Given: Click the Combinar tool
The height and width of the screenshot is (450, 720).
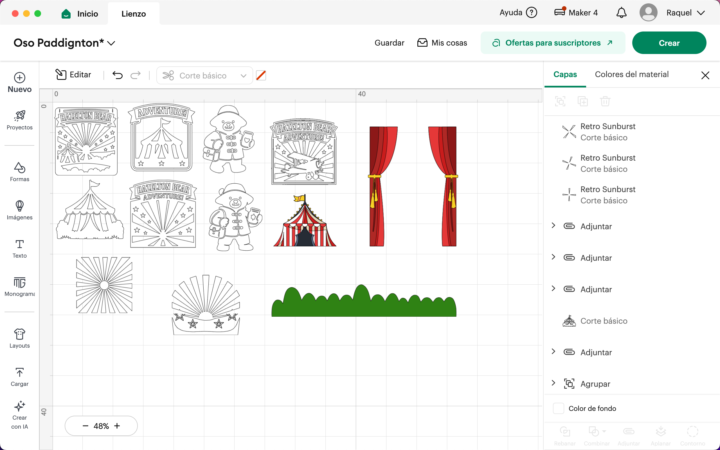Looking at the screenshot, I should coord(596,435).
